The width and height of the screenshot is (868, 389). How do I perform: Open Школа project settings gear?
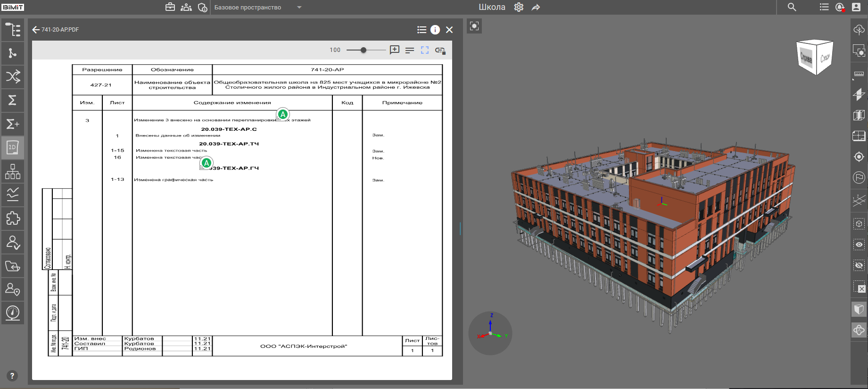tap(519, 7)
